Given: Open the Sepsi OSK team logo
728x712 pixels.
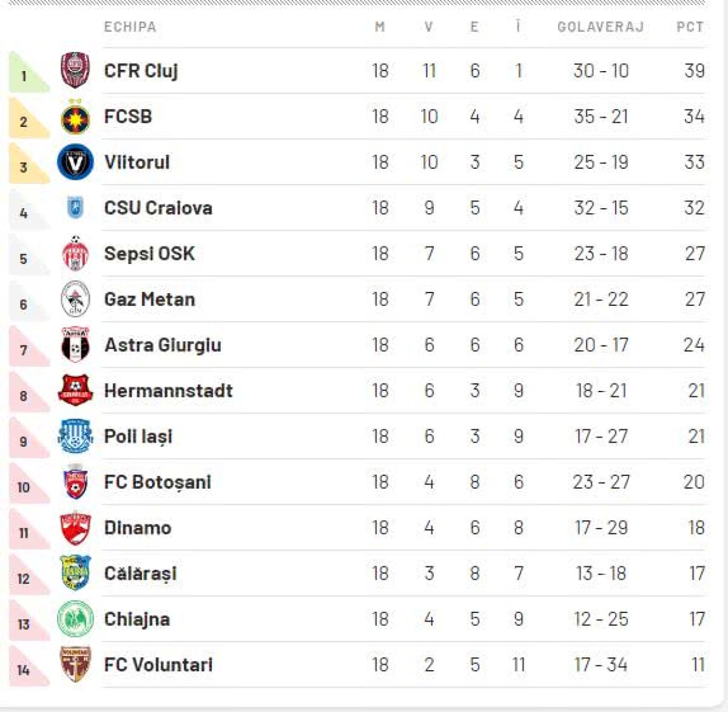Looking at the screenshot, I should [x=75, y=254].
